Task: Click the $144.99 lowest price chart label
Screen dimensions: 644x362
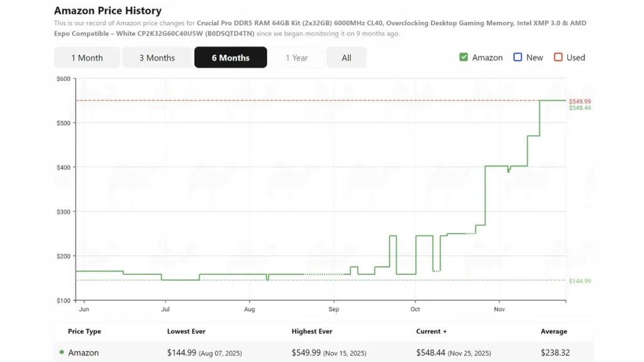Action: click(579, 281)
